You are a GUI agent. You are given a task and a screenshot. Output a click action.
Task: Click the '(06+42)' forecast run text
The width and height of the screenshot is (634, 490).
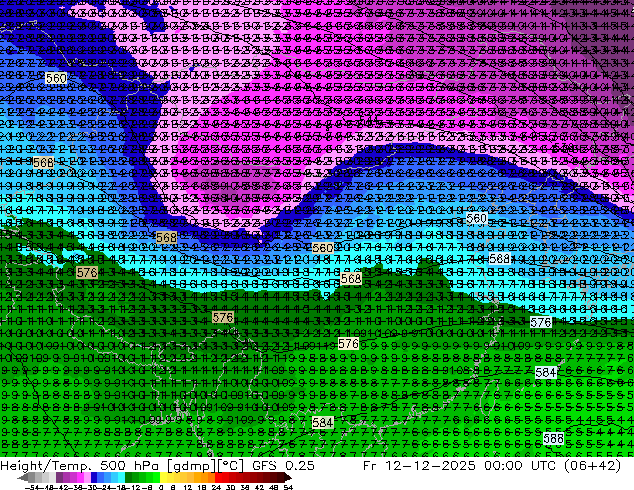coord(592,466)
